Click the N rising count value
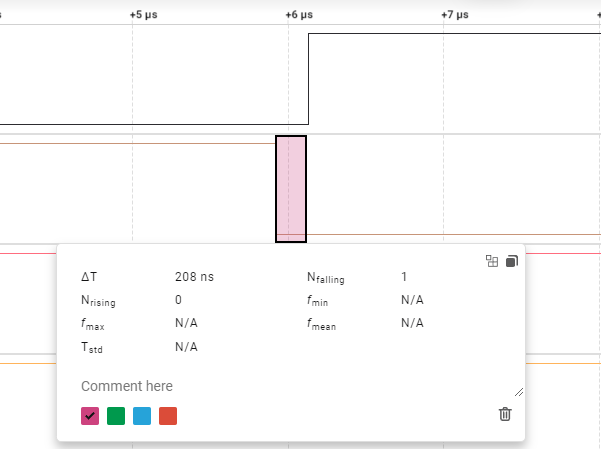601x449 pixels. tap(178, 300)
